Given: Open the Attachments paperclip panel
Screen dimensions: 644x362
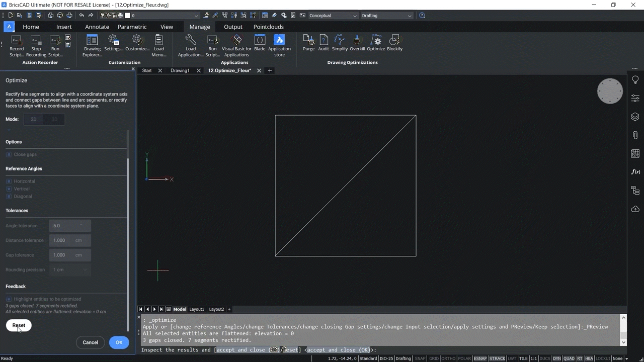Looking at the screenshot, I should click(x=635, y=135).
